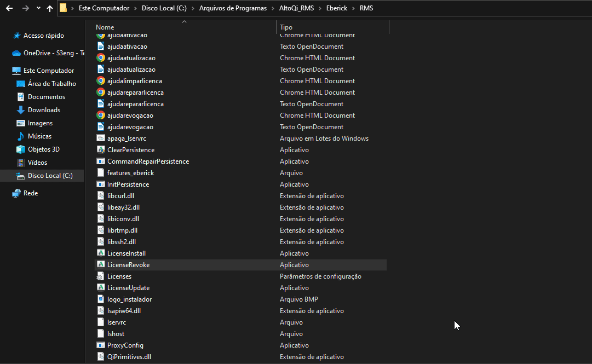Expand chevron after Arquivos de Programas breadcrumb
592x364 pixels.
point(273,8)
